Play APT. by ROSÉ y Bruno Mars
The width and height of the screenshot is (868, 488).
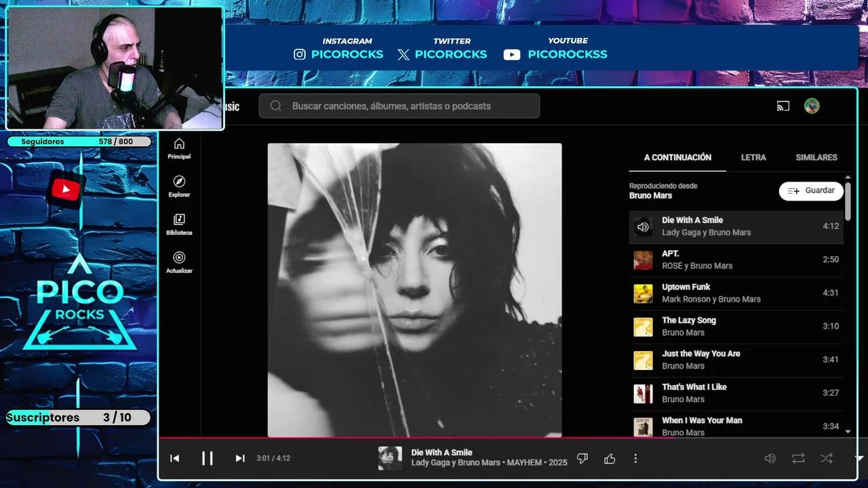click(x=736, y=260)
